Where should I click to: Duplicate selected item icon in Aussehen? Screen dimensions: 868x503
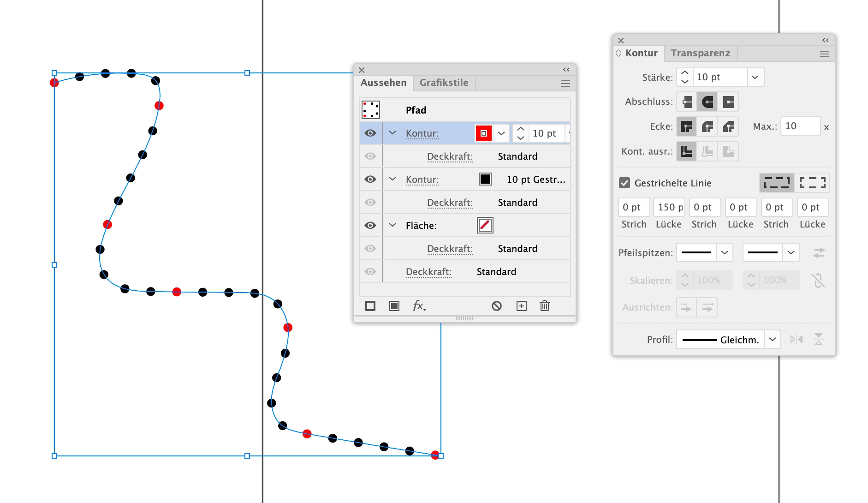click(522, 306)
